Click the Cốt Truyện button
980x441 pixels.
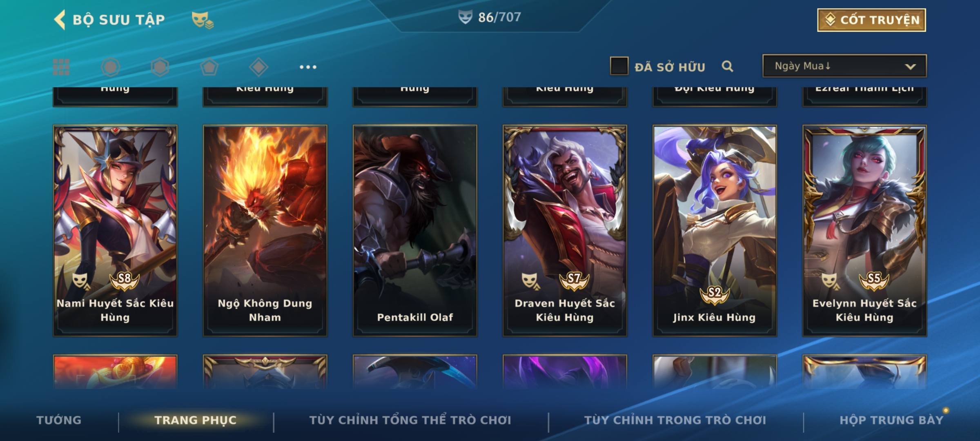pos(871,20)
